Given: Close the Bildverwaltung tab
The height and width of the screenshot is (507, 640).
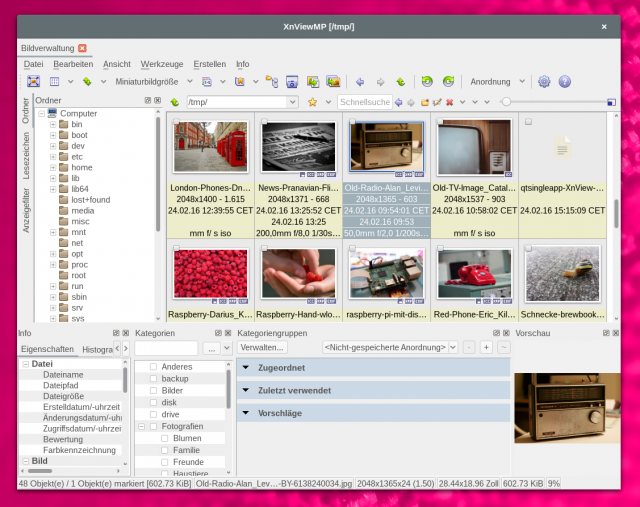Looking at the screenshot, I should [82, 48].
